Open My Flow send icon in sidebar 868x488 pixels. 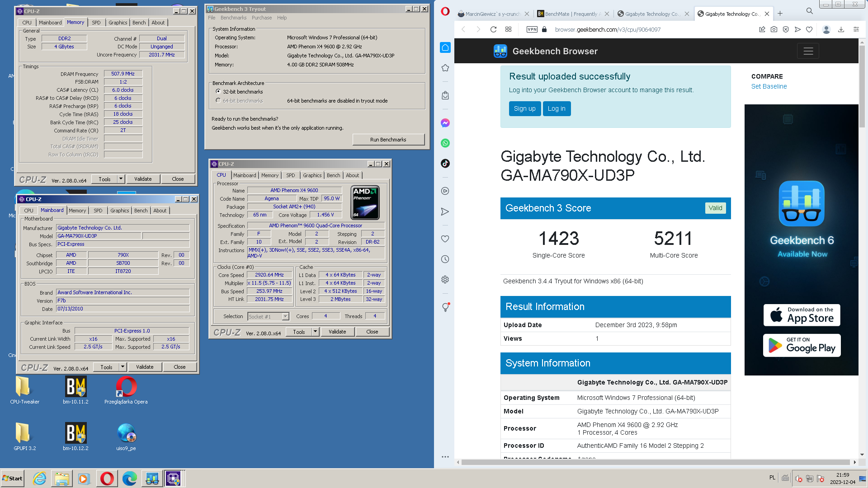tap(445, 211)
